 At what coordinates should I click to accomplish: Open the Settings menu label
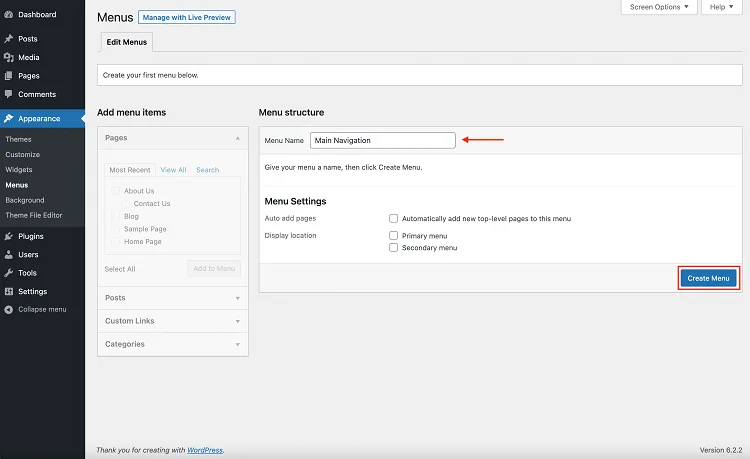point(33,291)
